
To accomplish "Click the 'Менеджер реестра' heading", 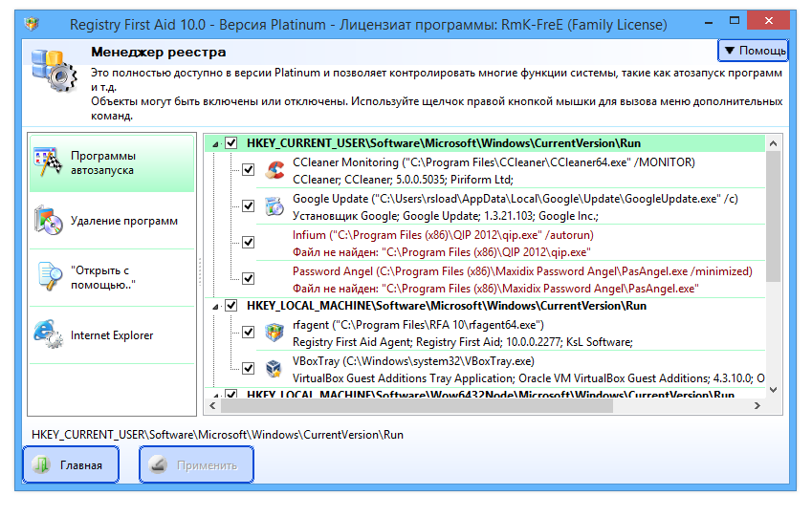I will pyautogui.click(x=158, y=52).
